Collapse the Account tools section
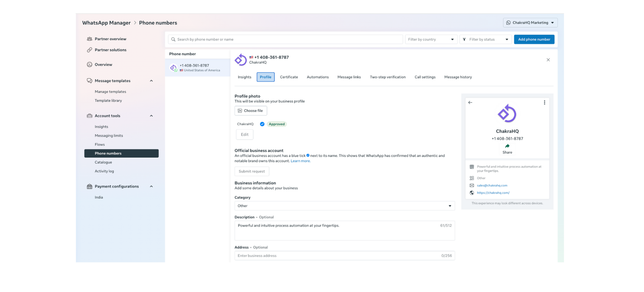This screenshot has height=292, width=644. click(x=151, y=116)
